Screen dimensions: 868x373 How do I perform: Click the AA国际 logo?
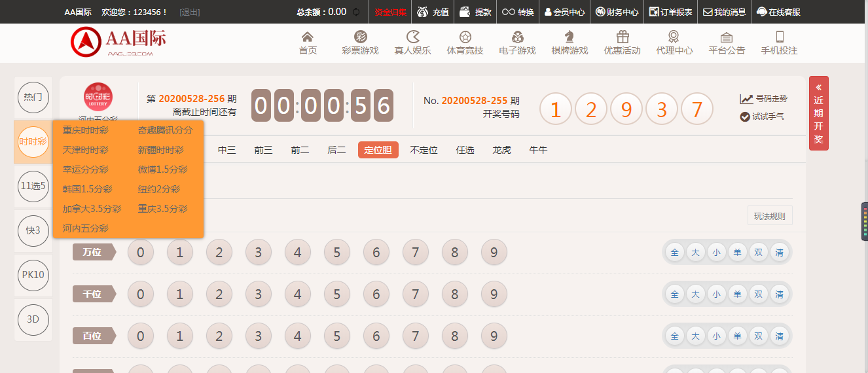click(118, 42)
